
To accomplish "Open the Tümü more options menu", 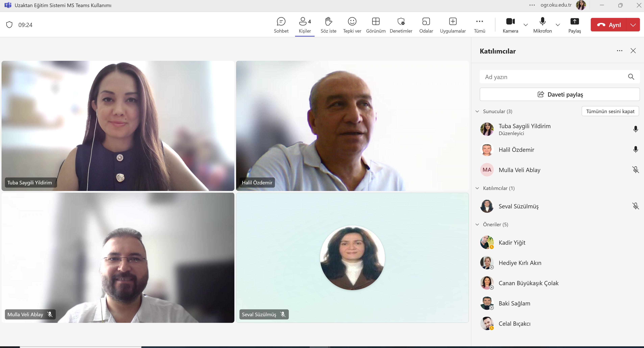I will tap(479, 22).
